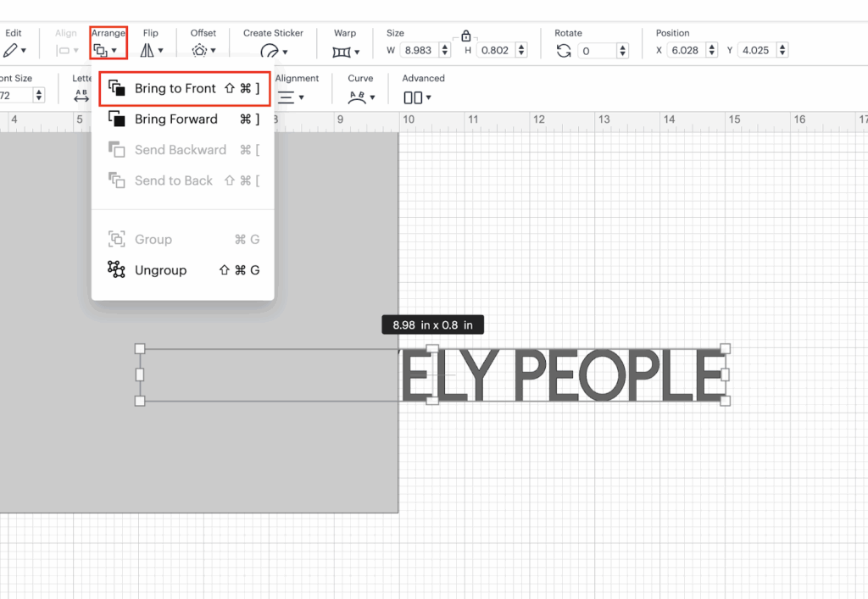This screenshot has height=599, width=868.
Task: Click the Rotate icon
Action: [564, 51]
